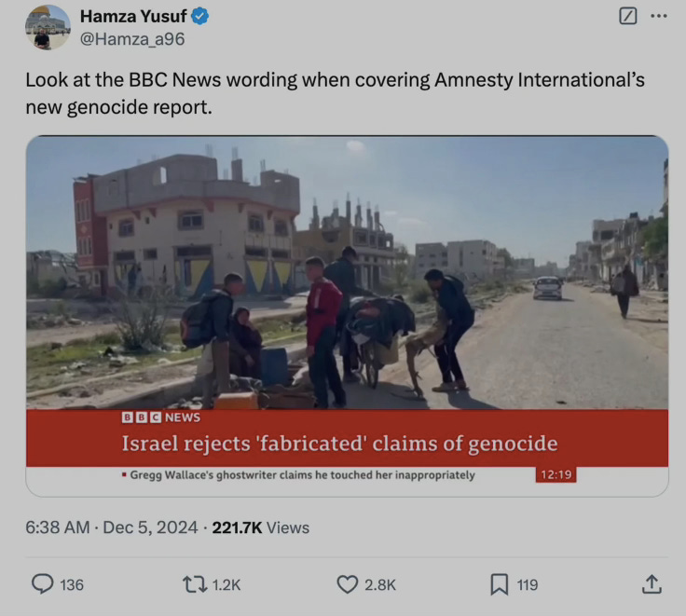686x616 pixels.
Task: Click the 1.2K reposts count
Action: coord(226,585)
